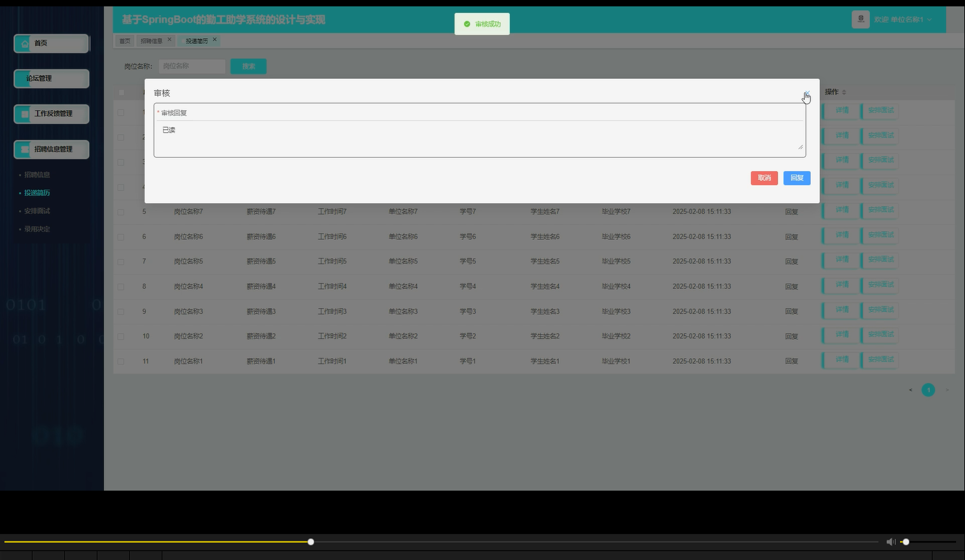
Task: Click 回复 status in 岗位名称7 row
Action: 791,212
